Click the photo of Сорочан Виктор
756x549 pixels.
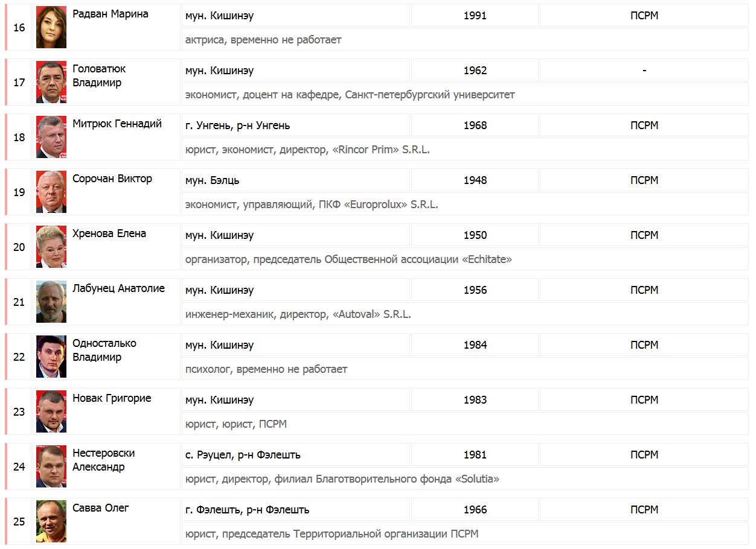pyautogui.click(x=51, y=192)
